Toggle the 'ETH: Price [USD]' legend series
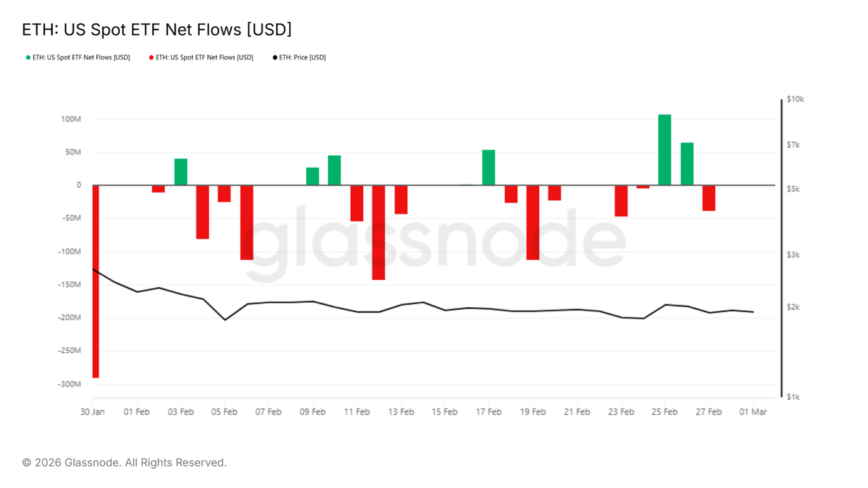Screen dimensions: 868x488 [302, 58]
